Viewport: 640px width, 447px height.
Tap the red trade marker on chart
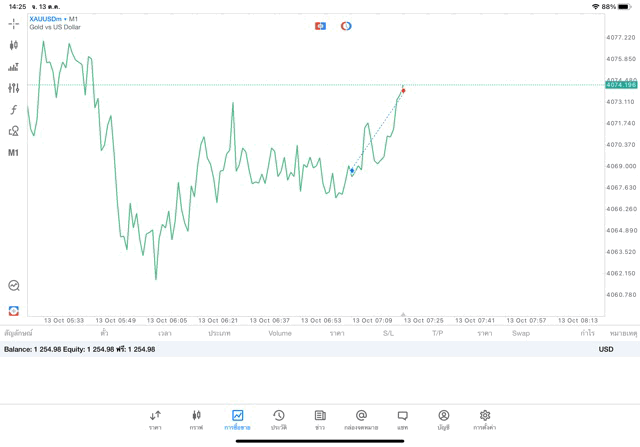(403, 91)
